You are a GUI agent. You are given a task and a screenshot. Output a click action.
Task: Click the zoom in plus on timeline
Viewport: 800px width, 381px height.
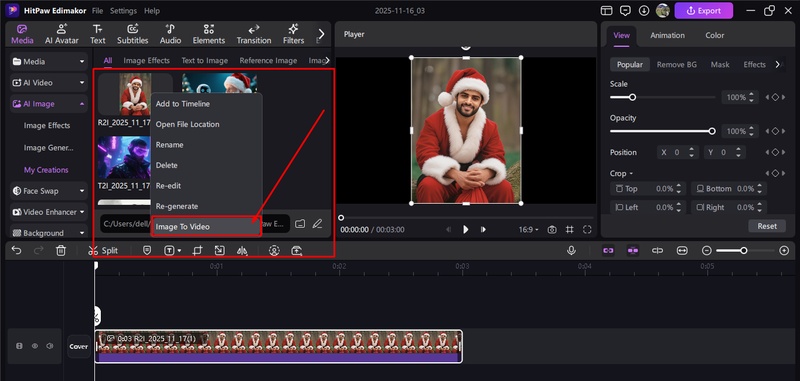pos(784,250)
